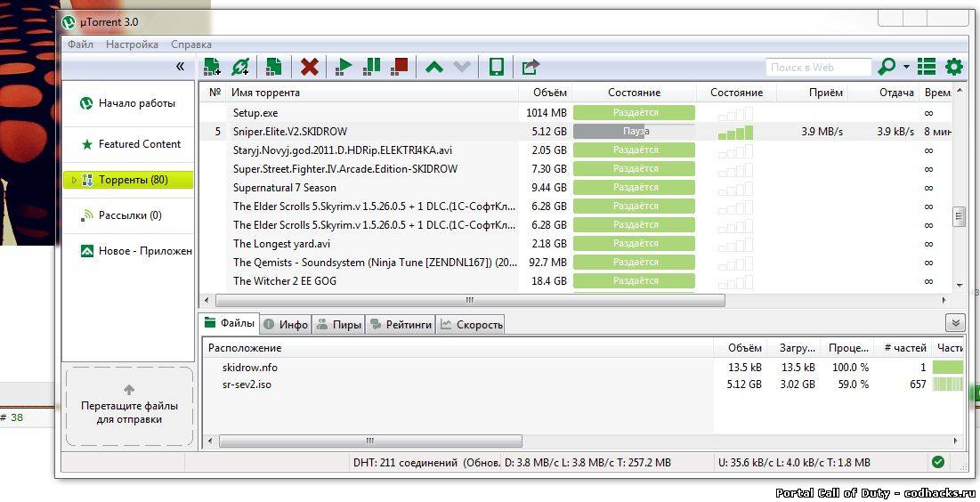
Task: Select Рассылки (0) in the sidebar
Action: (128, 215)
